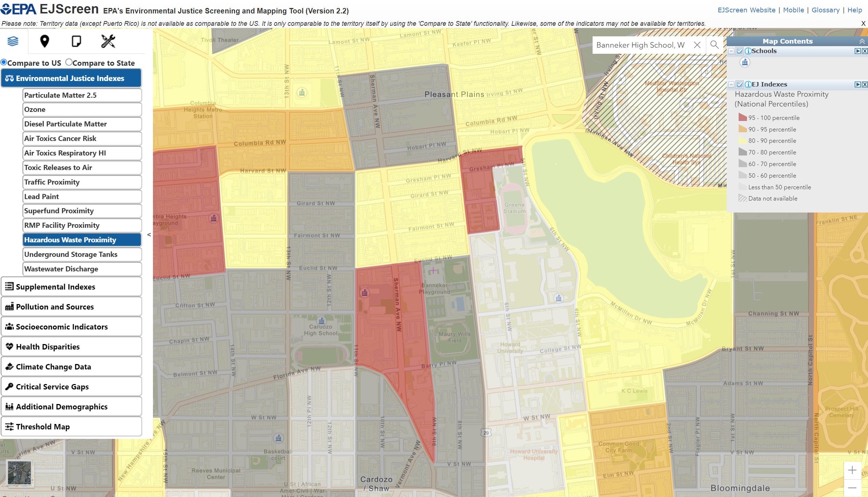Click the cross marker by Banneker Playground
Screen dimensions: 868x497
coord(433,271)
